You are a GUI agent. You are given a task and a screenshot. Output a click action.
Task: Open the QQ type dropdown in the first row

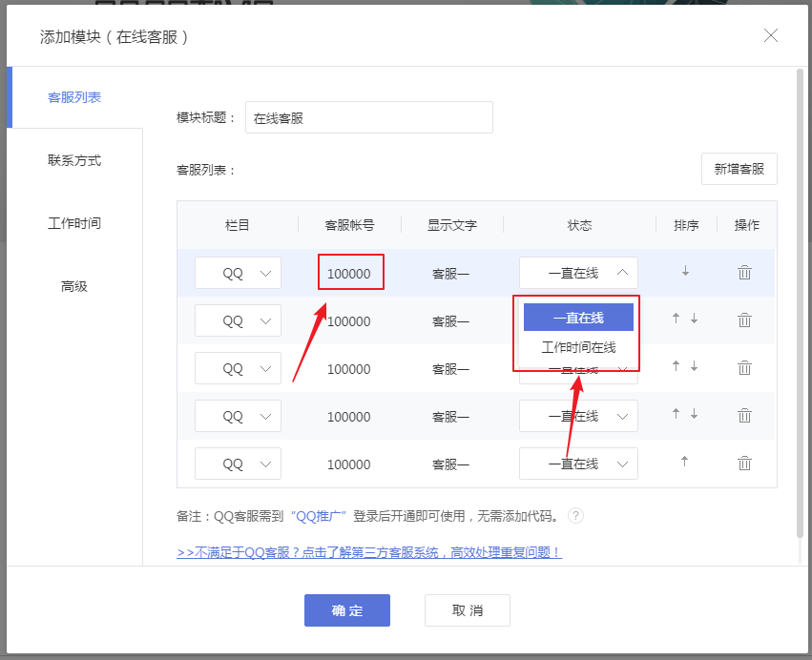click(238, 273)
